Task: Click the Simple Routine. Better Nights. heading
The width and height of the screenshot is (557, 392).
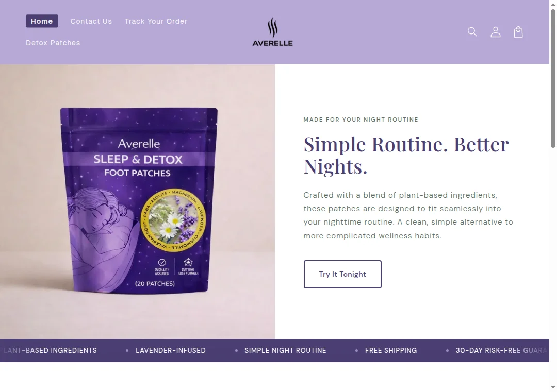Action: click(x=406, y=155)
